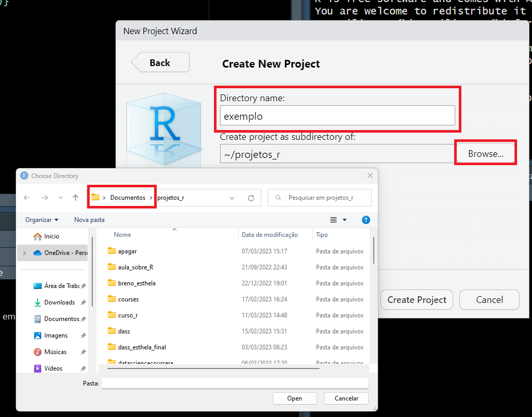Open the file dialog help icon
The image size is (532, 417).
point(366,220)
